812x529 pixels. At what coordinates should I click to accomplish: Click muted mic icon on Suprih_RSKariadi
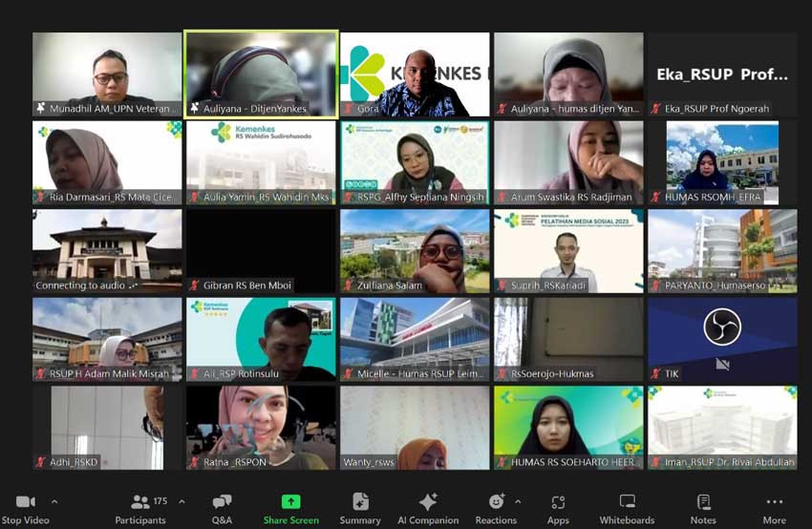pyautogui.click(x=502, y=286)
